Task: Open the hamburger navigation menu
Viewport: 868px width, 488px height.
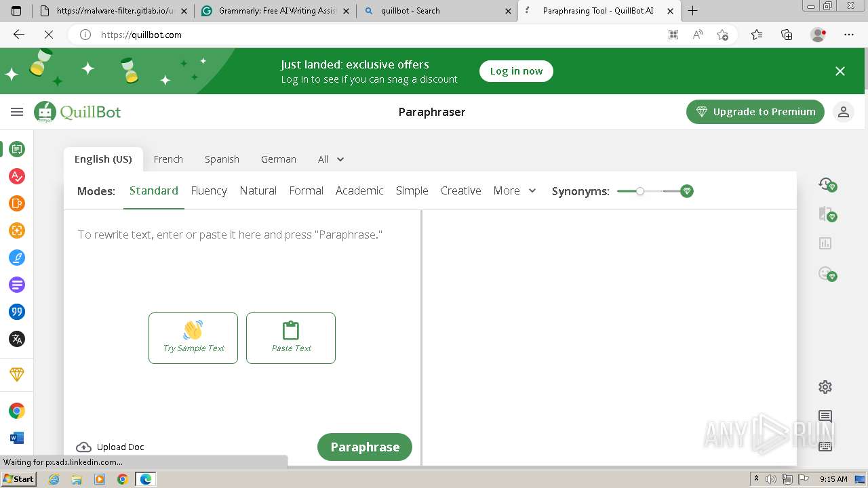Action: tap(17, 112)
